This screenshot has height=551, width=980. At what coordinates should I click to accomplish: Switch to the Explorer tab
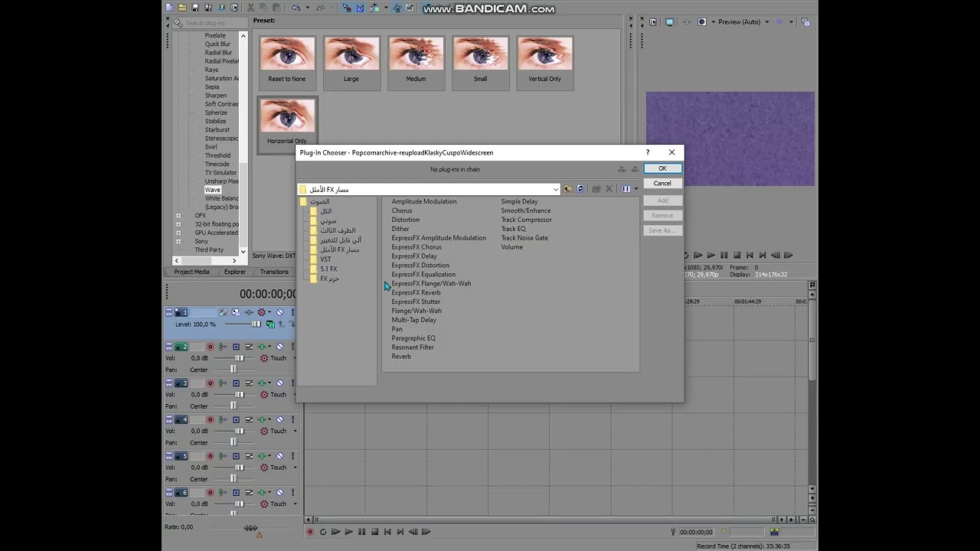(235, 272)
